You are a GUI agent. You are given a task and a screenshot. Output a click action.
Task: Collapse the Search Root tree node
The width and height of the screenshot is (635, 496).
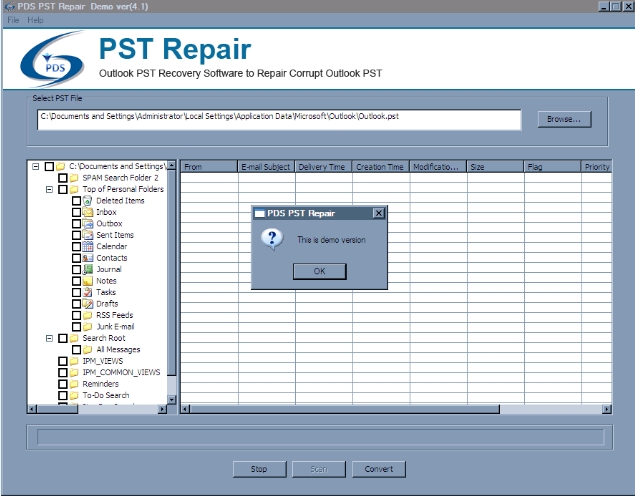49,338
